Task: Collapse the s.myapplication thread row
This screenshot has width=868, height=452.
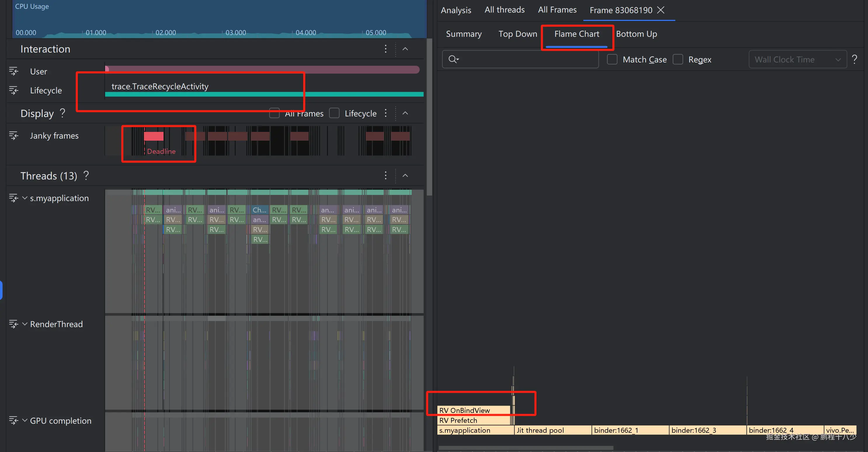Action: coord(25,198)
